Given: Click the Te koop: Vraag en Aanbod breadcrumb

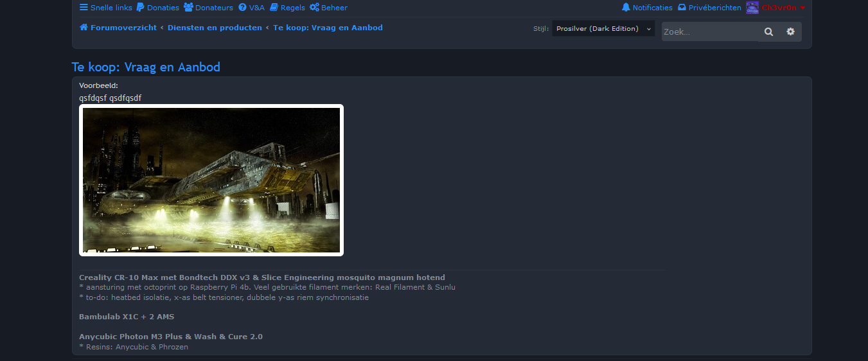Looking at the screenshot, I should 328,28.
